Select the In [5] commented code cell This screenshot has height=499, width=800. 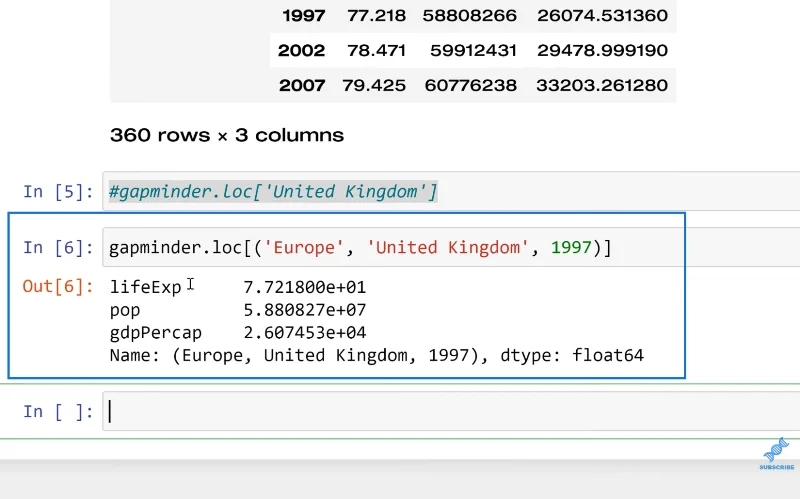[x=451, y=191]
